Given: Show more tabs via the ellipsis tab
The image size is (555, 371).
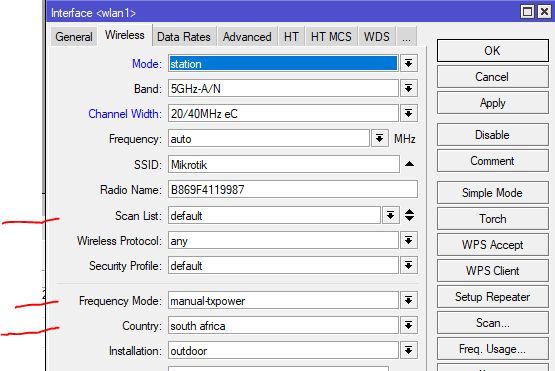Looking at the screenshot, I should [x=406, y=36].
